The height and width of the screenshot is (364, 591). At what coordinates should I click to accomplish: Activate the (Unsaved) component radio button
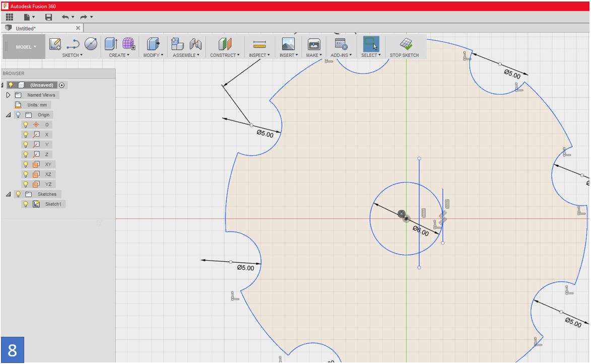click(62, 85)
